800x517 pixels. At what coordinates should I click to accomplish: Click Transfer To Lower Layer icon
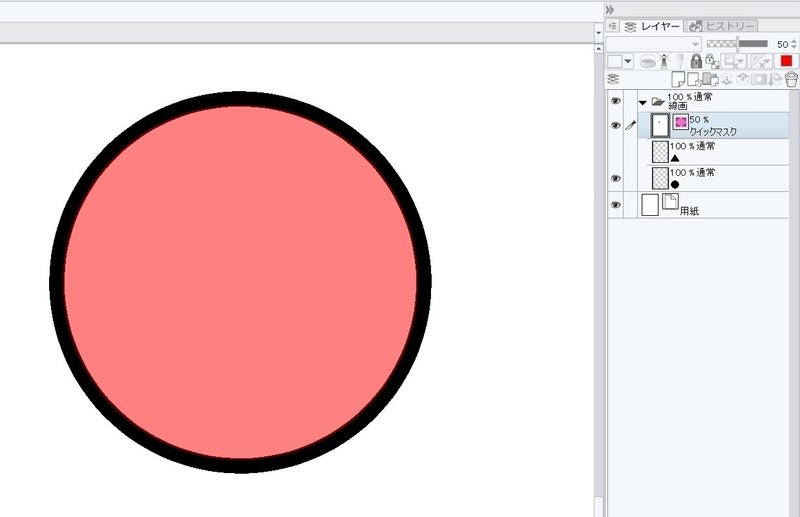pos(727,79)
